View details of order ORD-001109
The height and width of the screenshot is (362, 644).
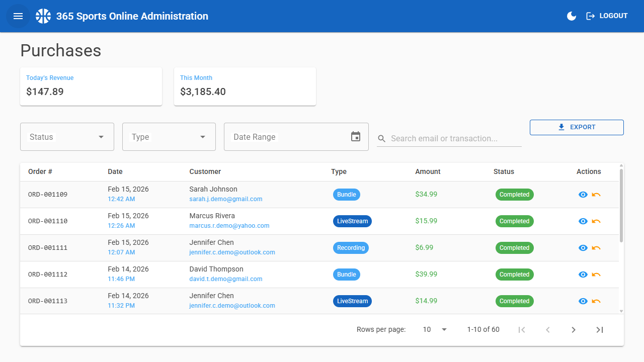click(x=583, y=195)
